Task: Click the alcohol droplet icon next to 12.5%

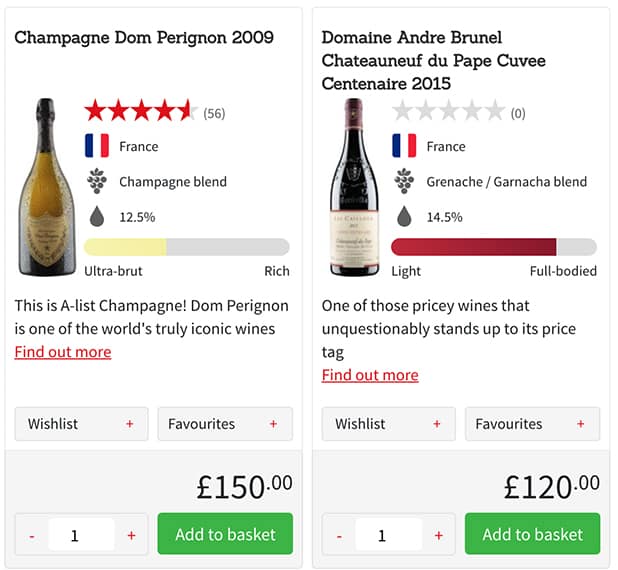Action: [97, 216]
